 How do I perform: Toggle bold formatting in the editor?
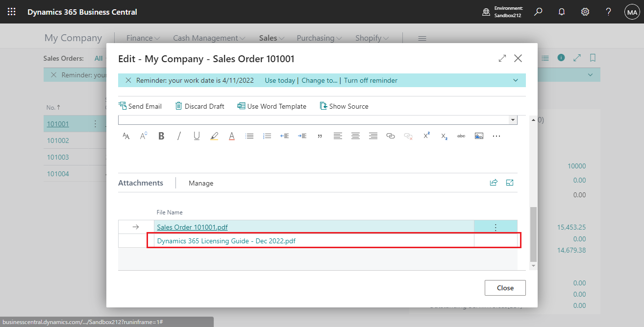coord(161,136)
